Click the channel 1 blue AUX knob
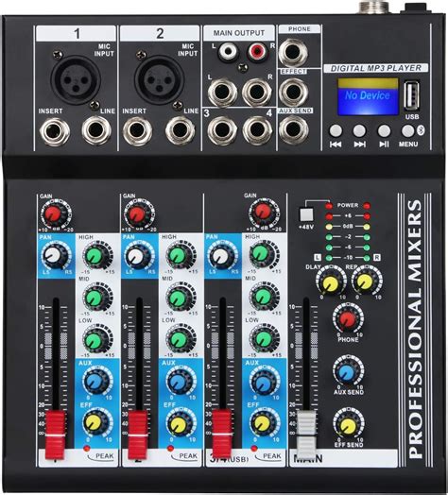Image resolution: width=448 pixels, height=495 pixels. 96,382
